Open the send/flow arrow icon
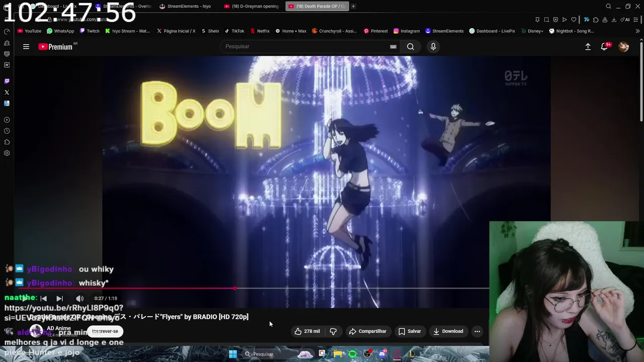Screen dimensions: 644x362 pyautogui.click(x=565, y=20)
